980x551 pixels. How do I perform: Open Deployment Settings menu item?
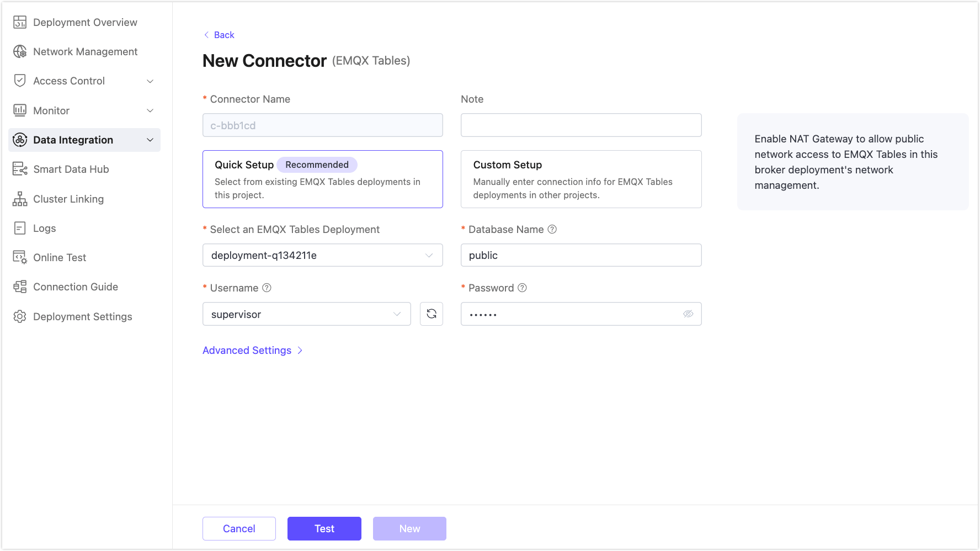84,316
